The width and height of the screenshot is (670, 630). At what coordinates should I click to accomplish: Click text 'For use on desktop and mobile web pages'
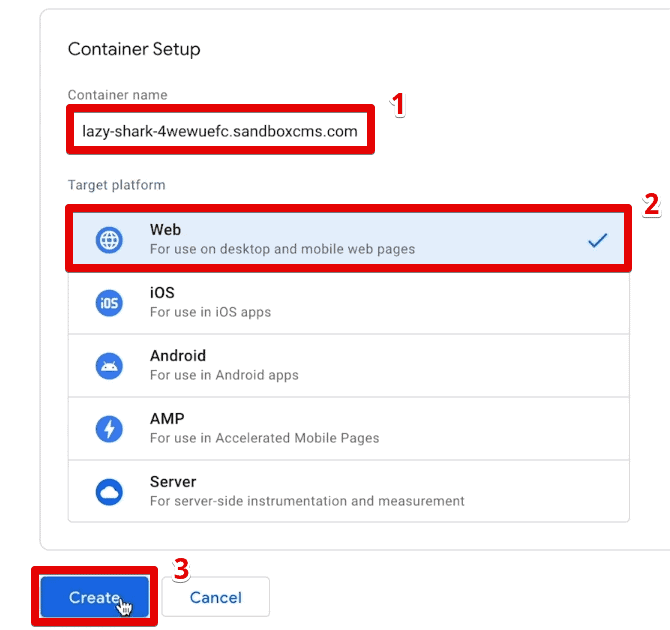(x=282, y=249)
